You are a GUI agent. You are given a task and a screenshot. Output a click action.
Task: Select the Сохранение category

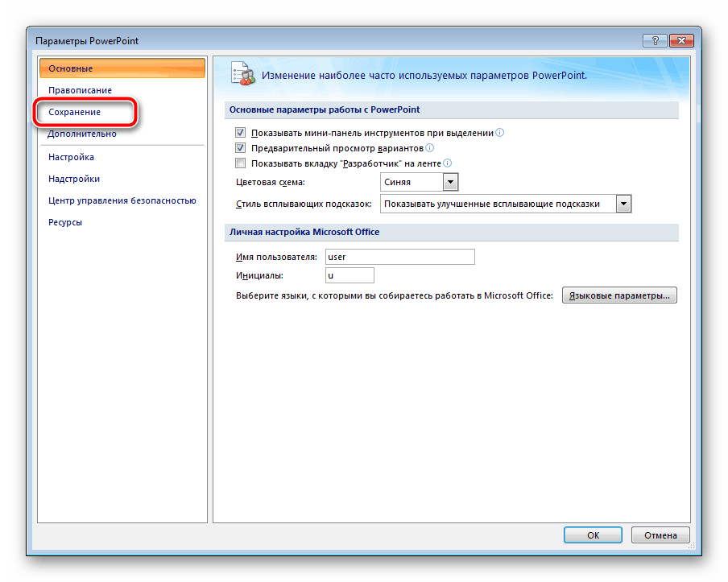tap(74, 113)
